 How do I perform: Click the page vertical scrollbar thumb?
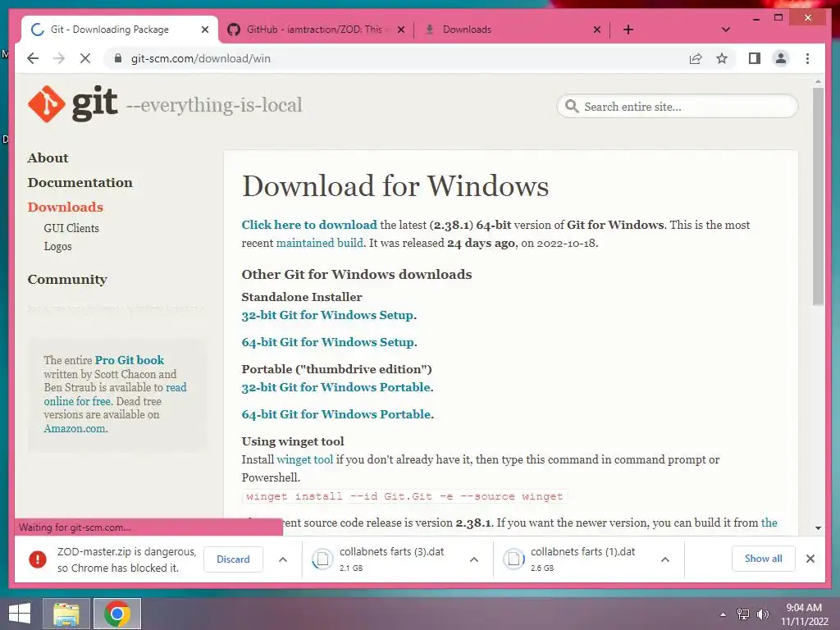coord(818,196)
